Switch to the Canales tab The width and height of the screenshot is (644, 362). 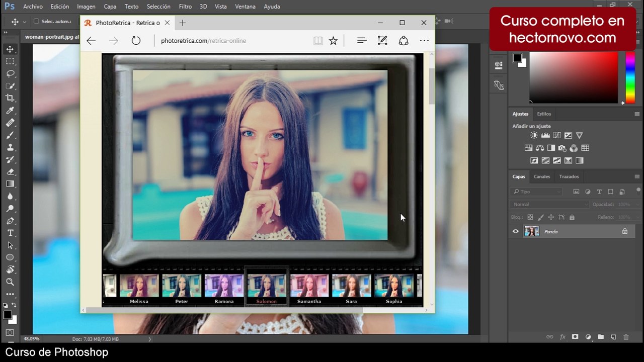click(542, 176)
